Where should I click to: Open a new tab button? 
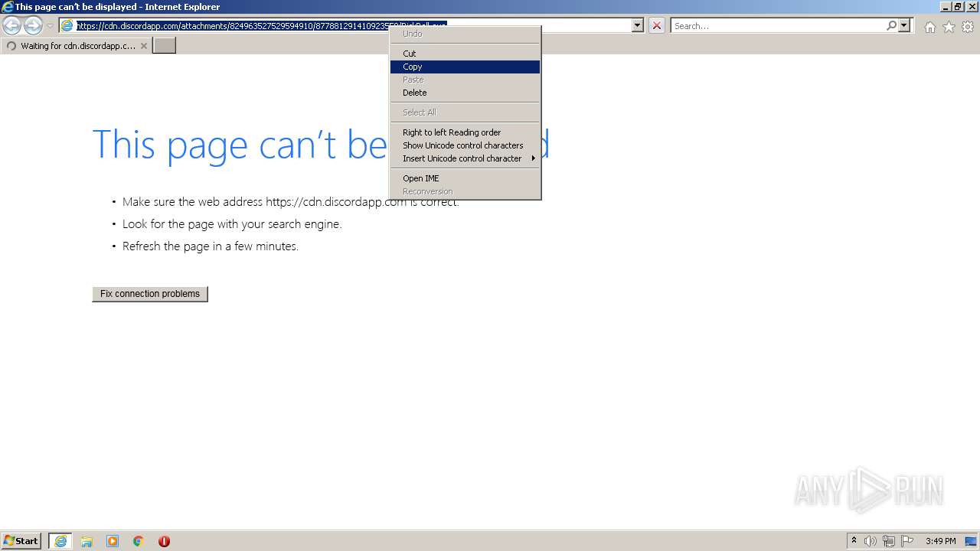(165, 46)
